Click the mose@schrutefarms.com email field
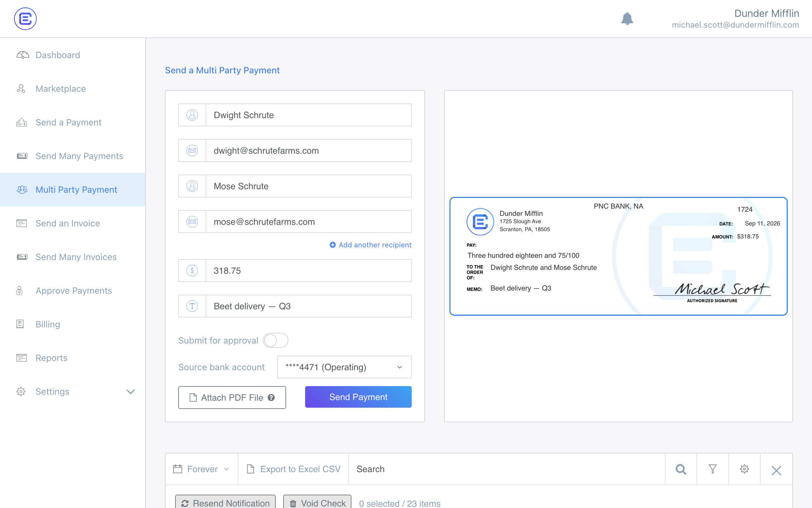This screenshot has width=812, height=508. pos(308,222)
